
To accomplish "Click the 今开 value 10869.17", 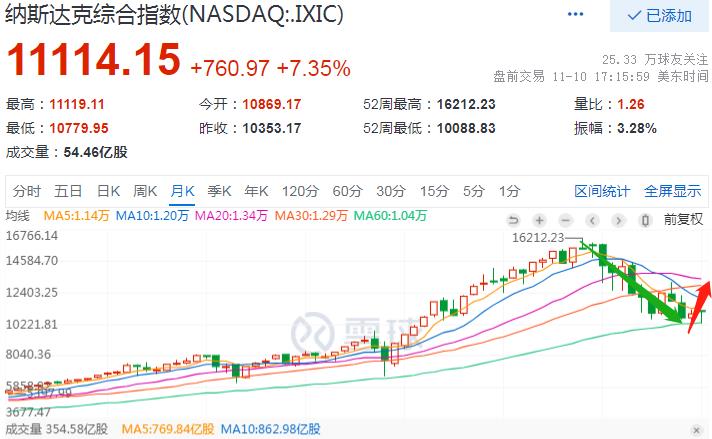I will [272, 104].
